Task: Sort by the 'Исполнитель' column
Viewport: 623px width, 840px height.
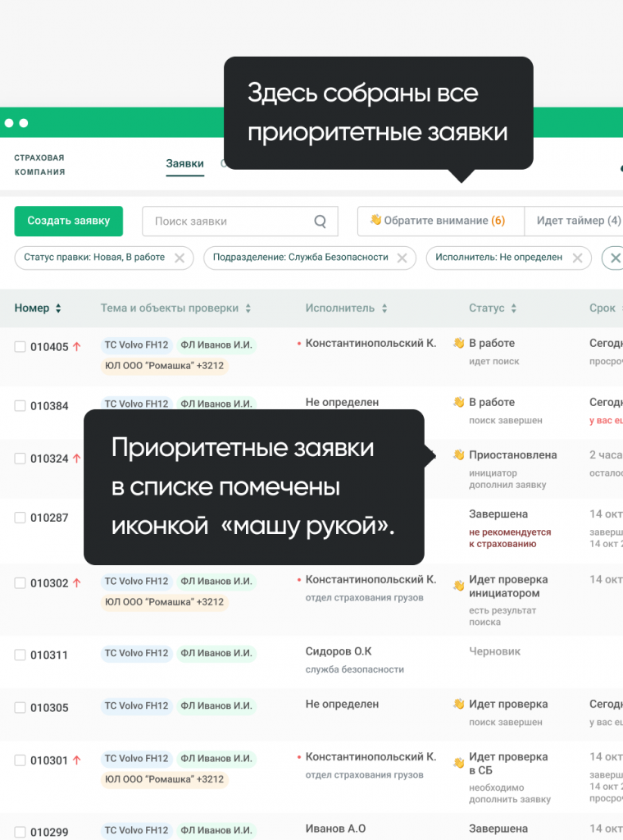Action: [x=384, y=308]
